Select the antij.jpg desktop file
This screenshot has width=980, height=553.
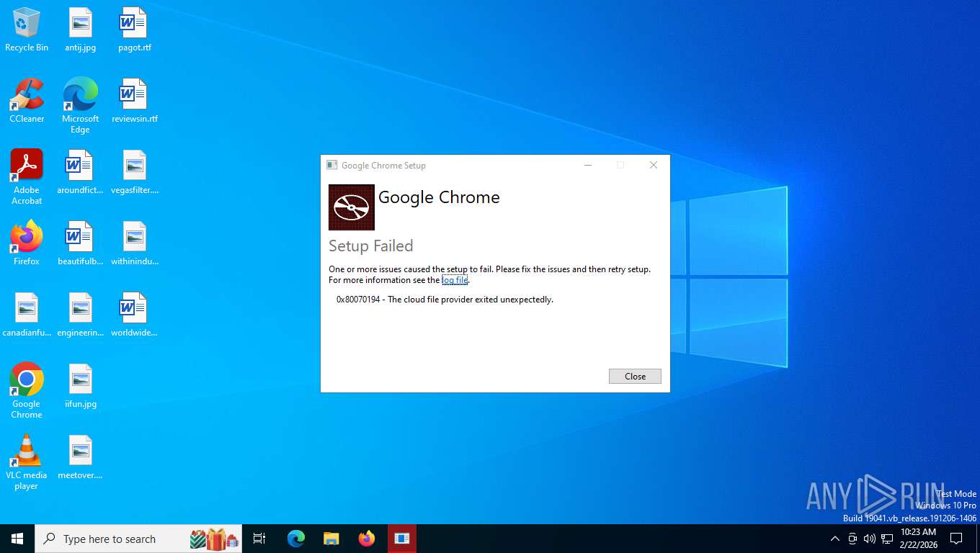coord(80,30)
